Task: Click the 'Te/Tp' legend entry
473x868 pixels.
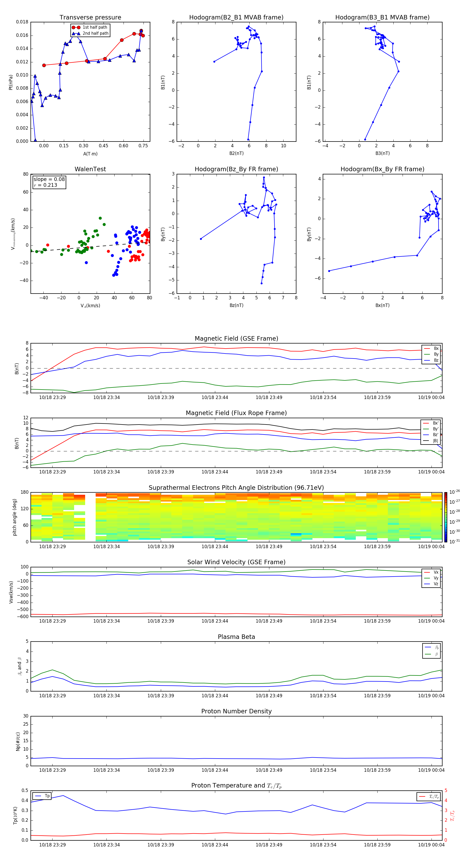Action: point(429,796)
